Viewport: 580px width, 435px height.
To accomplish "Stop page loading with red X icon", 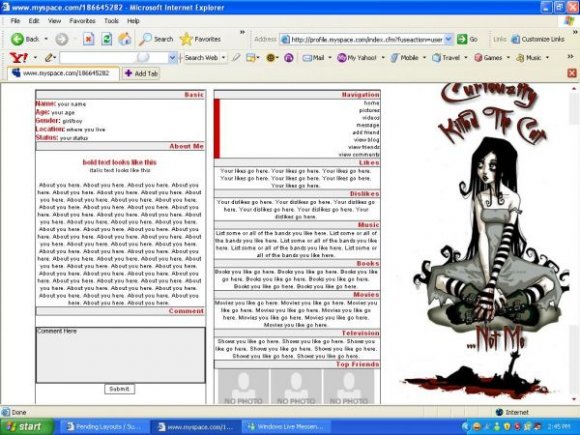I will coord(88,39).
